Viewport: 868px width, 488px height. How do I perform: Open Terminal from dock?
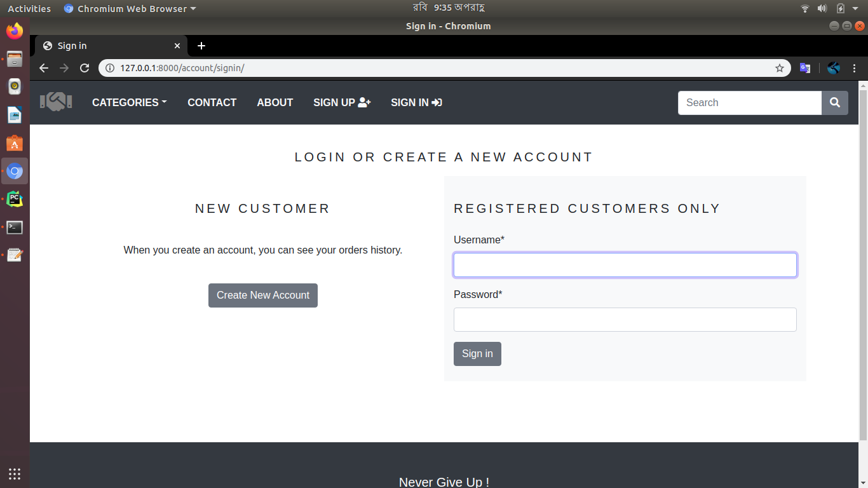tap(15, 227)
